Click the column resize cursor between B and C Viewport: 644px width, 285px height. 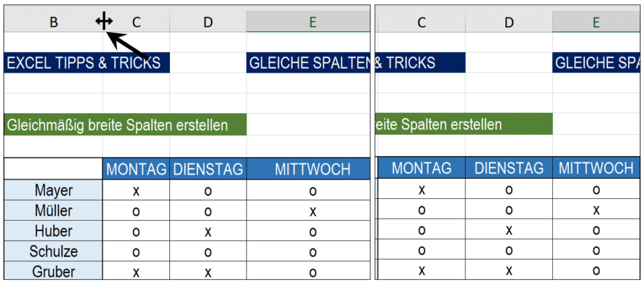click(104, 21)
